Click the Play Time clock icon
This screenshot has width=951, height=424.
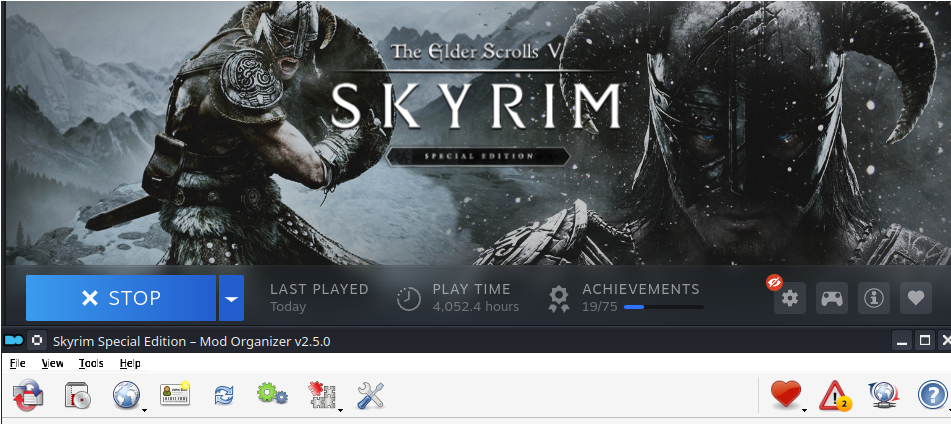pyautogui.click(x=409, y=298)
